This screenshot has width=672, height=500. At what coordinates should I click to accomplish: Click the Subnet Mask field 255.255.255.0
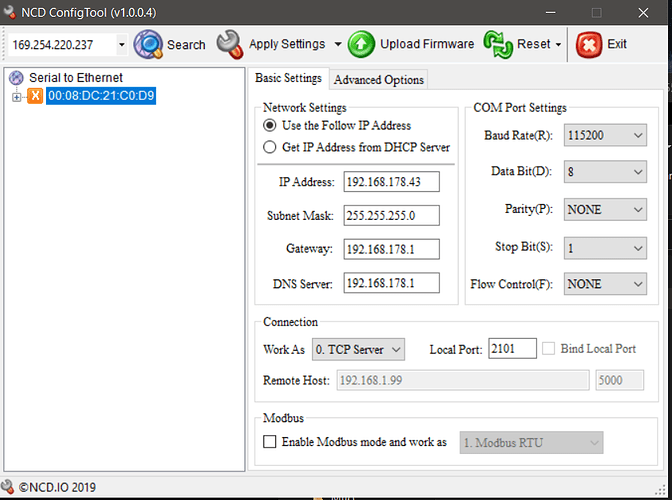tap(391, 215)
